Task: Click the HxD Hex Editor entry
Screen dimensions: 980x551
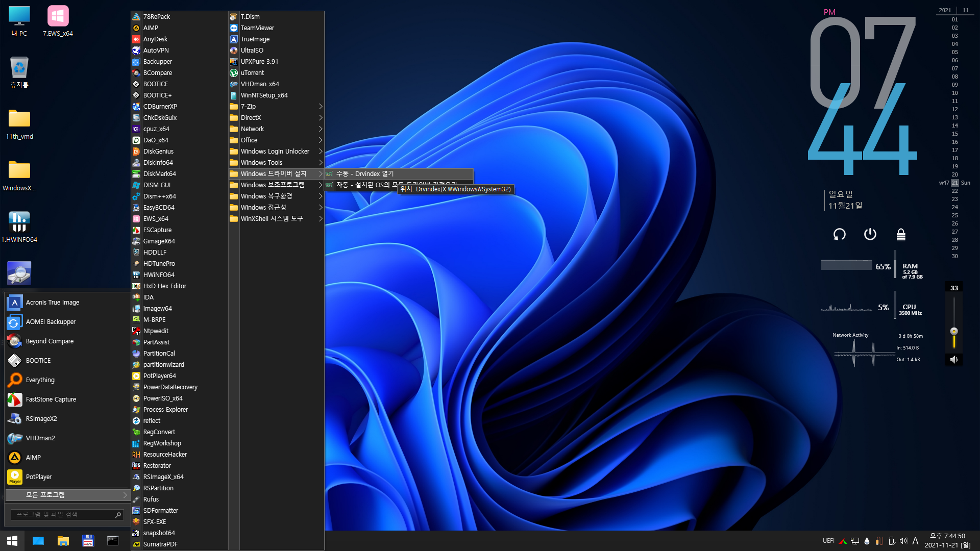Action: click(179, 286)
